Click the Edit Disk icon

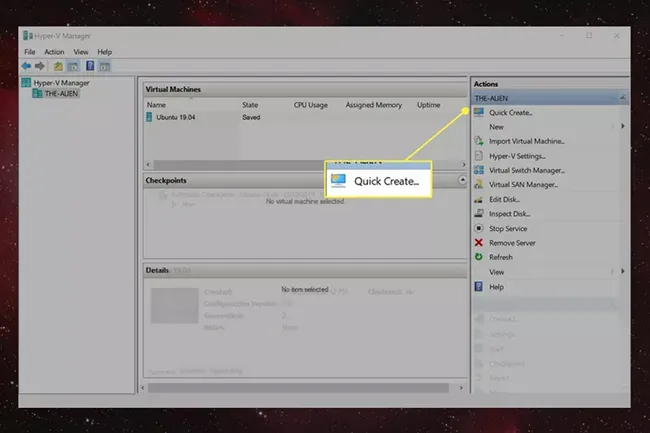coord(480,199)
